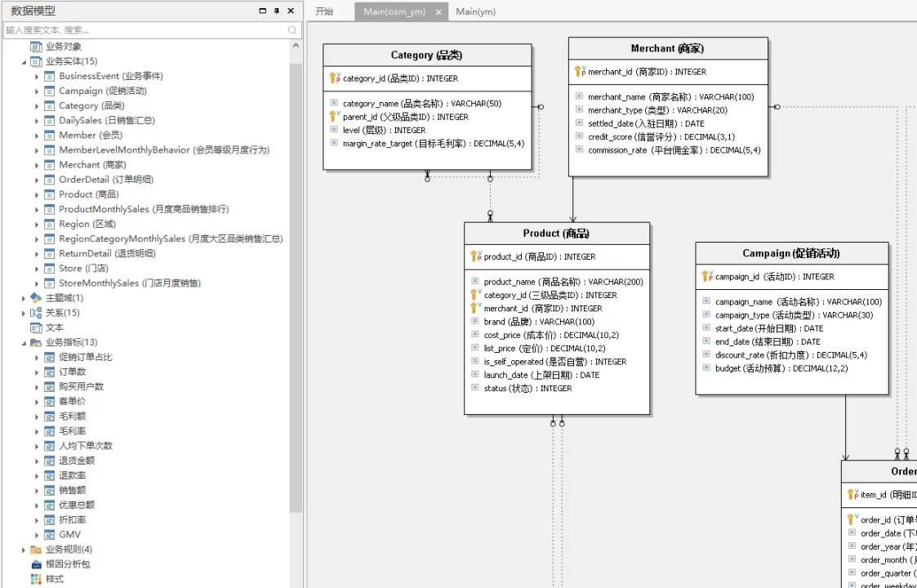Expand the 业务规则(4) node
This screenshot has height=588, width=917.
(x=24, y=550)
